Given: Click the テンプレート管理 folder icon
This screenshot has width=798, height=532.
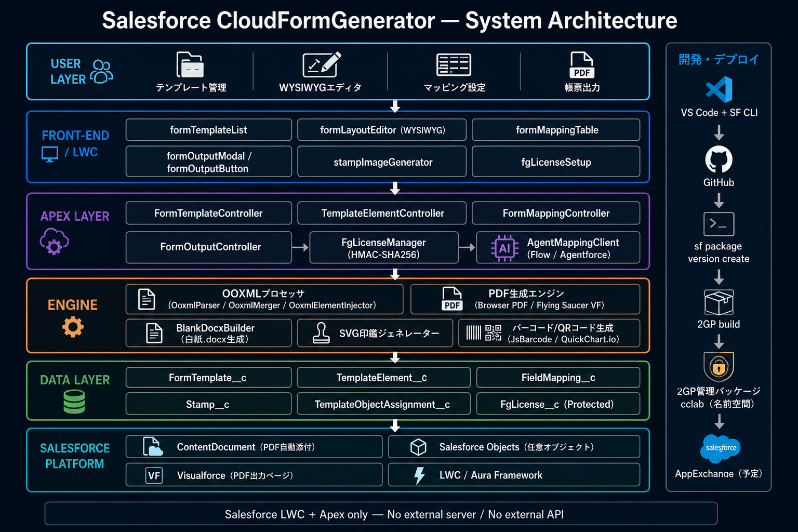Looking at the screenshot, I should pos(190,64).
